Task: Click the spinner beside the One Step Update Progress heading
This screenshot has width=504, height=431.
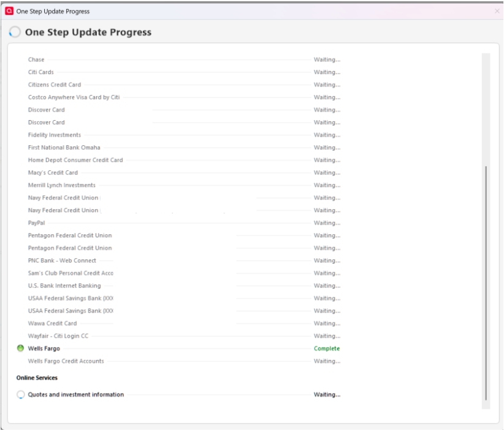Action: pos(15,32)
